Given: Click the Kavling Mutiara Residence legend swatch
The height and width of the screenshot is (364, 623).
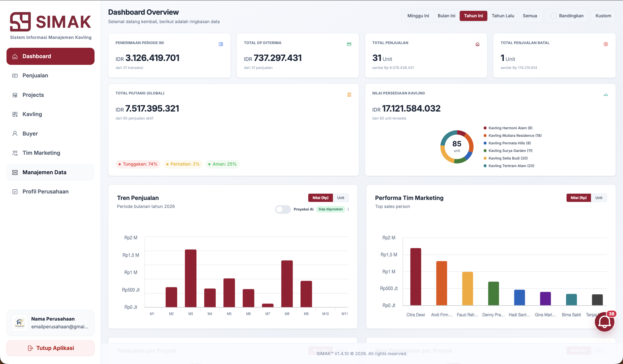Looking at the screenshot, I should [x=485, y=136].
